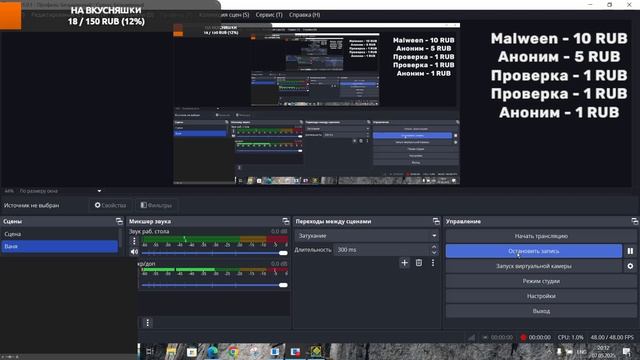Click the network status icon in status bar
640x360 pixels.
pyautogui.click(x=471, y=338)
